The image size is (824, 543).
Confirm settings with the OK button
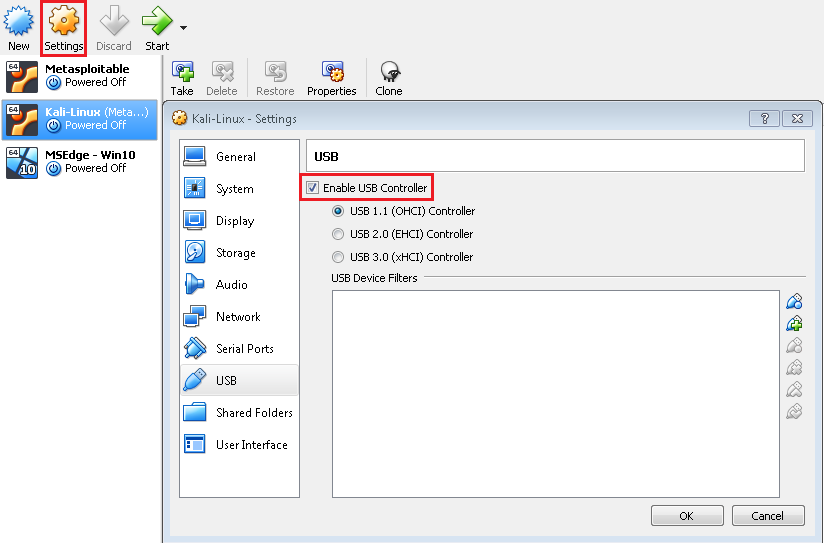[x=687, y=516]
